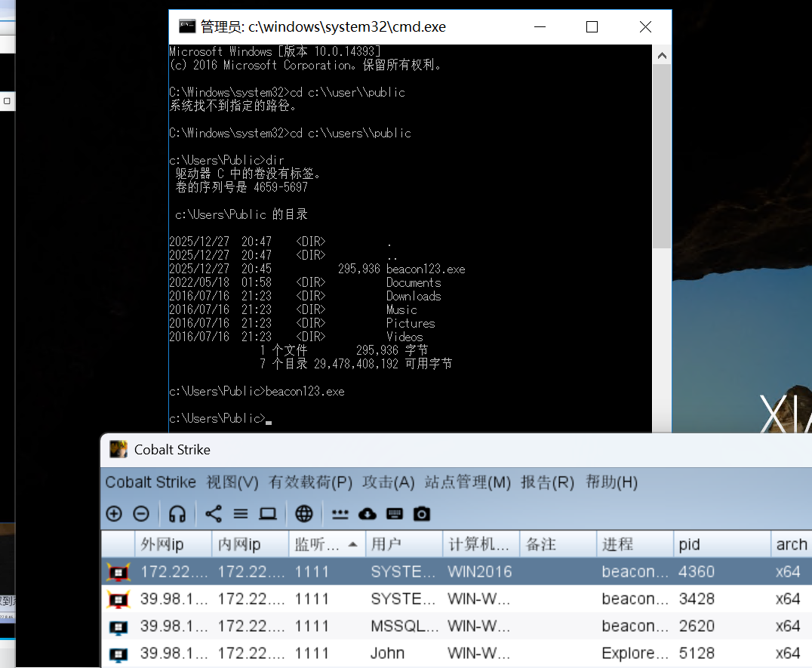
Task: Click the cmd window vertical scrollbar thumb
Action: click(x=662, y=156)
